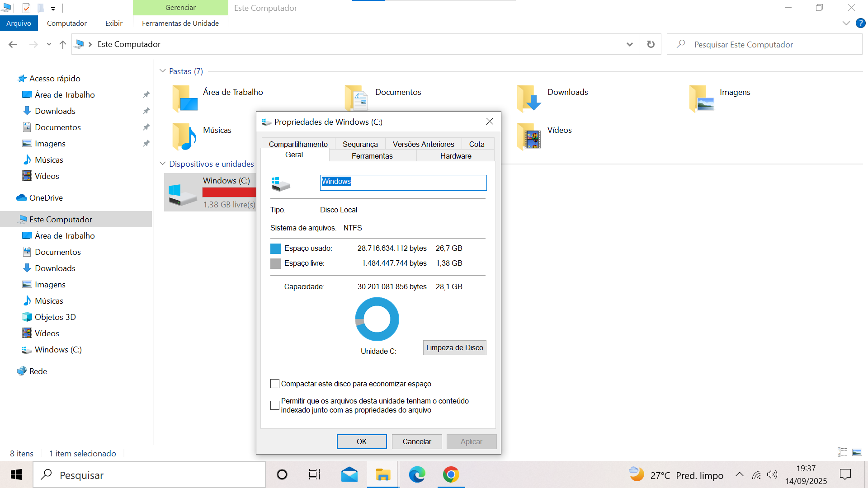Open the Arquivo menu

pos(19,23)
